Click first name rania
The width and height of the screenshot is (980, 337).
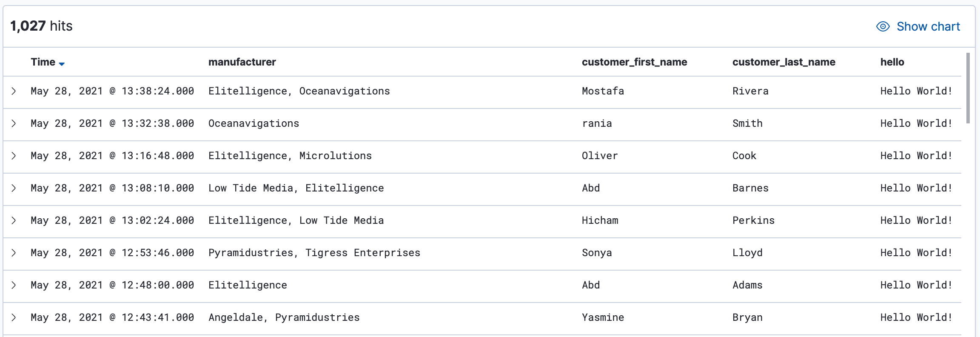pyautogui.click(x=597, y=123)
